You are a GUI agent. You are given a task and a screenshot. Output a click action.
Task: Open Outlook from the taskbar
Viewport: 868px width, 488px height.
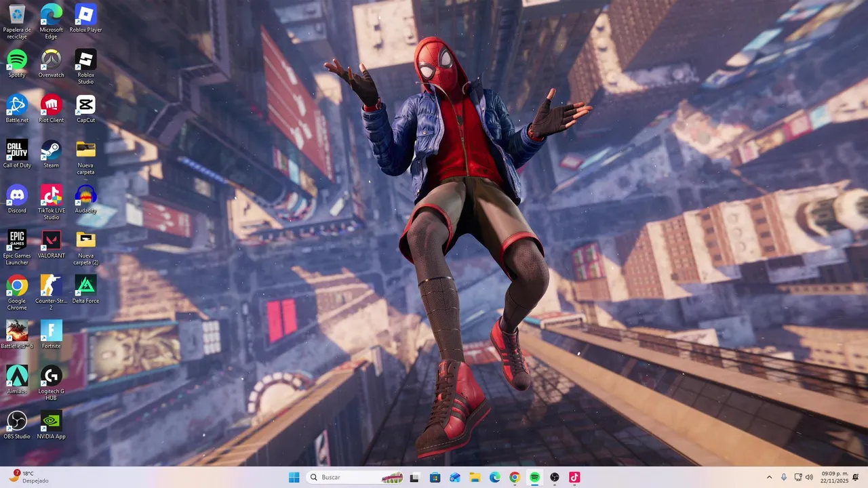(x=455, y=477)
